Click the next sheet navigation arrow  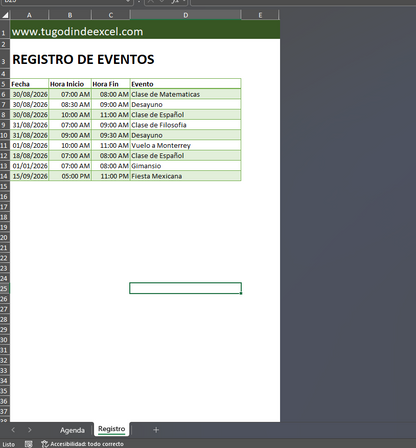(x=29, y=430)
